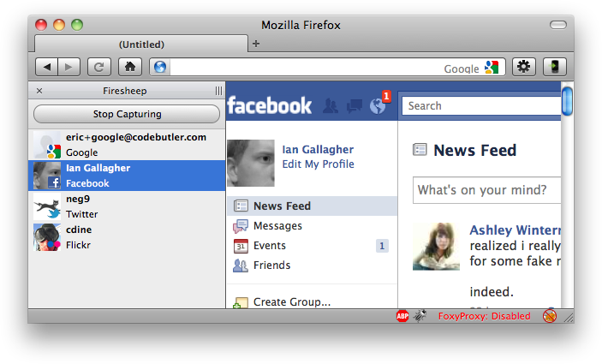Click the What's on your mind field
The width and height of the screenshot is (602, 364).
point(485,190)
